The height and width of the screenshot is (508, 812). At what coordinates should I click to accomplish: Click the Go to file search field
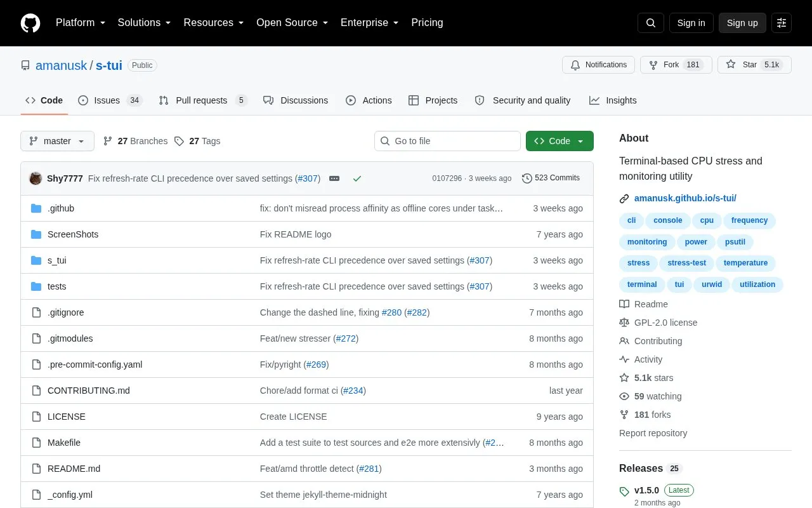(447, 141)
